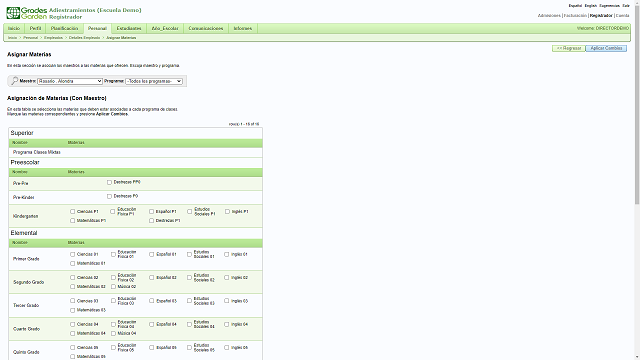Image resolution: width=640 pixels, height=360 pixels.
Task: Open the Informes tab
Action: point(243,28)
